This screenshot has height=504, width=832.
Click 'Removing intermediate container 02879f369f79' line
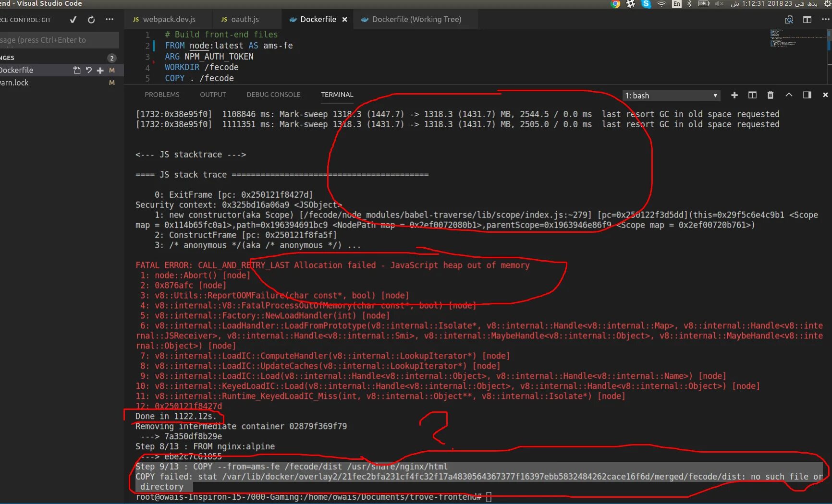[x=241, y=426]
